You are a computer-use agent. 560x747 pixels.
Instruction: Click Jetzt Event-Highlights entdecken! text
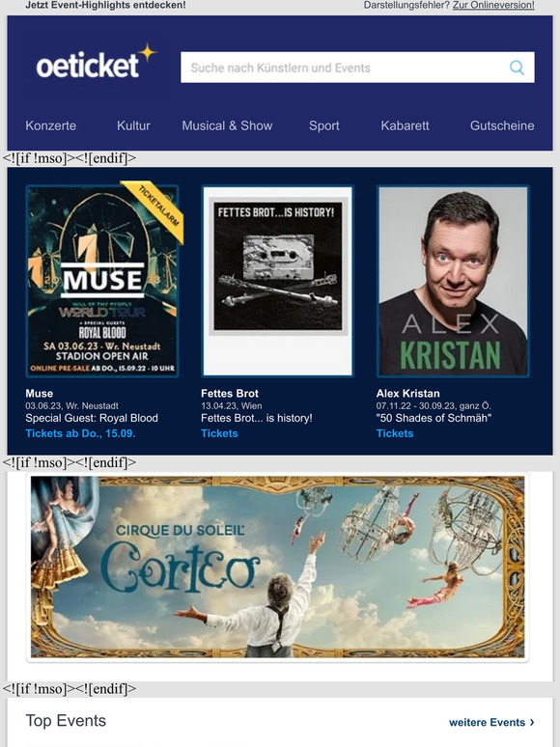point(105,5)
